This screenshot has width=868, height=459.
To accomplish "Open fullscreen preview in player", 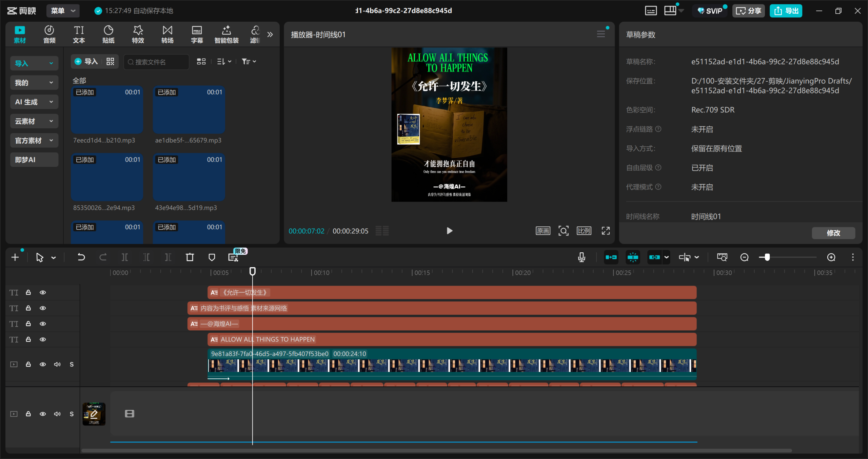I will [606, 231].
